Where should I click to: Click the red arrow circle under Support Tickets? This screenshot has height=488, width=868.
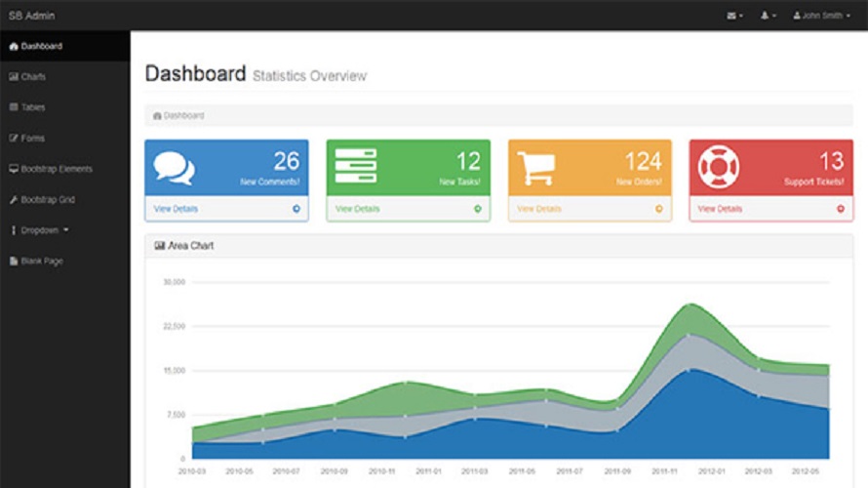841,209
